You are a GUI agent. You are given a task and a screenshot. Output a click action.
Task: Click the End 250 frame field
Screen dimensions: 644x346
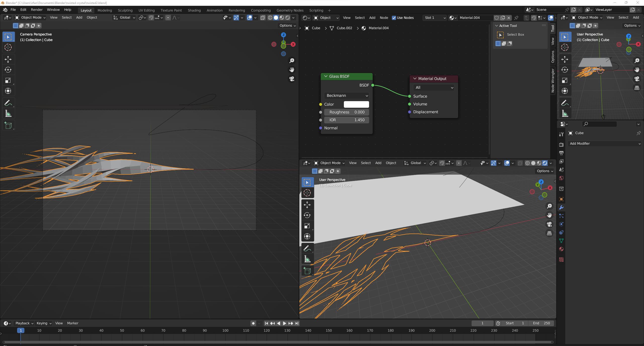click(x=541, y=323)
